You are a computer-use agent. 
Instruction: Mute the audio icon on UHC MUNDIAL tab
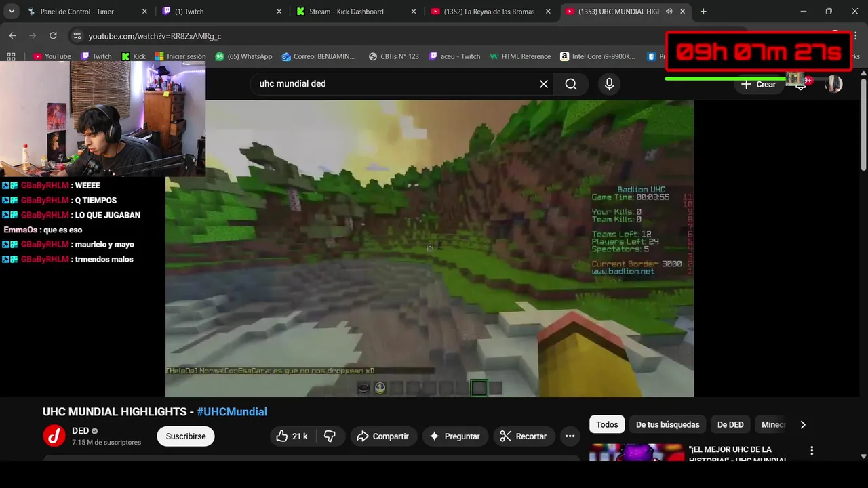pyautogui.click(x=669, y=12)
